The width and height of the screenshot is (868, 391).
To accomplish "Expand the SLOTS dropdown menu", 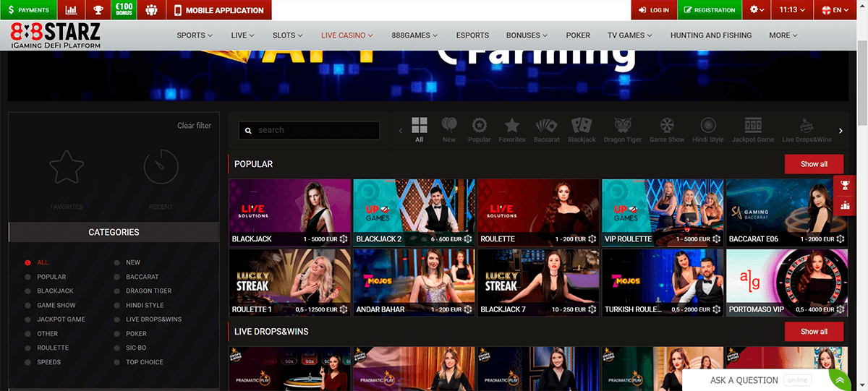I will point(289,35).
